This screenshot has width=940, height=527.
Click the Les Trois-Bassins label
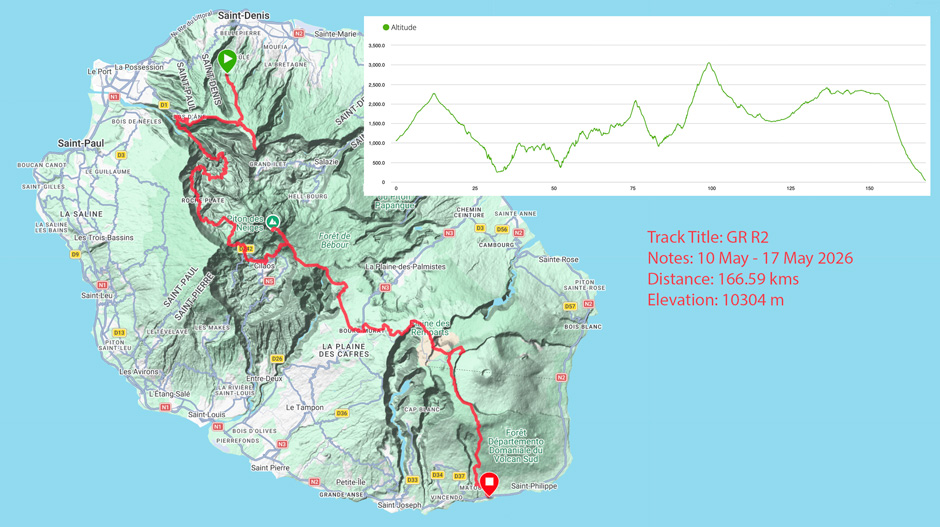coord(104,238)
